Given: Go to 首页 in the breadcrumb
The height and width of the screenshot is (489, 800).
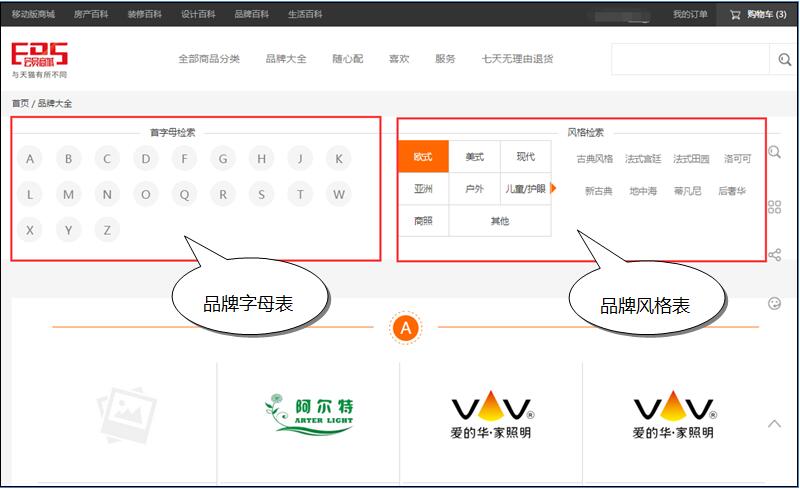Looking at the screenshot, I should point(20,104).
